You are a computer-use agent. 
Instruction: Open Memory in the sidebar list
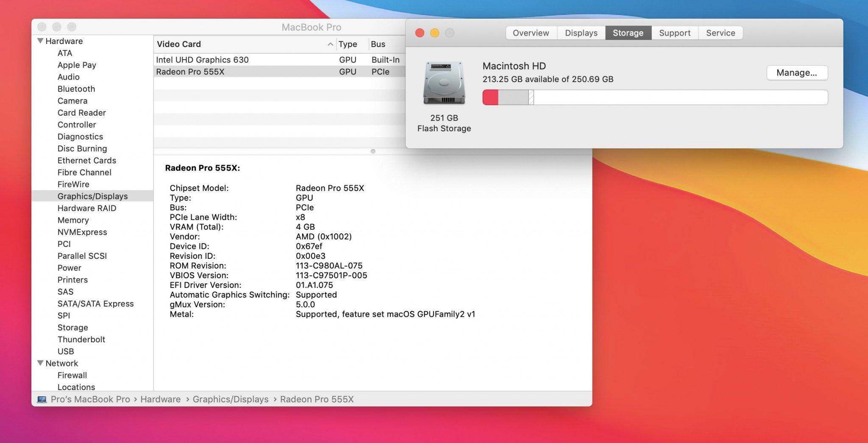(x=73, y=220)
